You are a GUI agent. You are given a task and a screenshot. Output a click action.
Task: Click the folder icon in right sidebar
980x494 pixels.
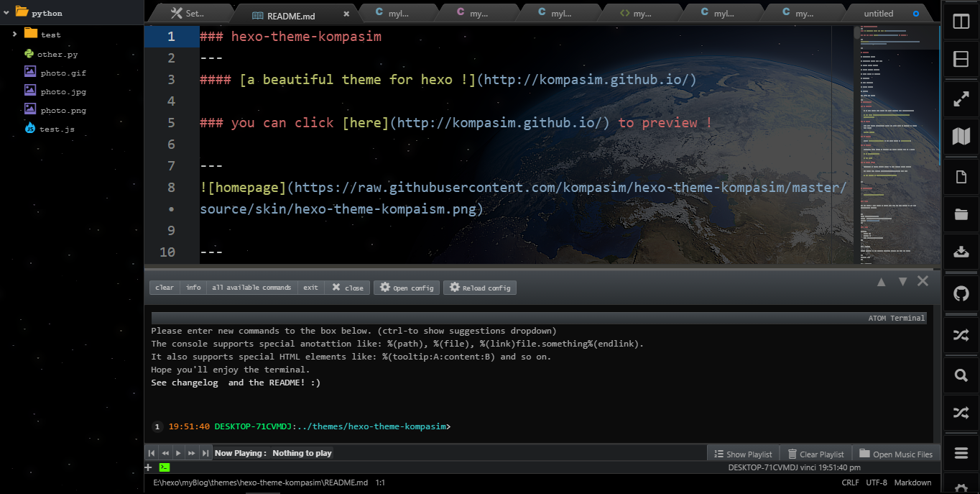point(961,214)
